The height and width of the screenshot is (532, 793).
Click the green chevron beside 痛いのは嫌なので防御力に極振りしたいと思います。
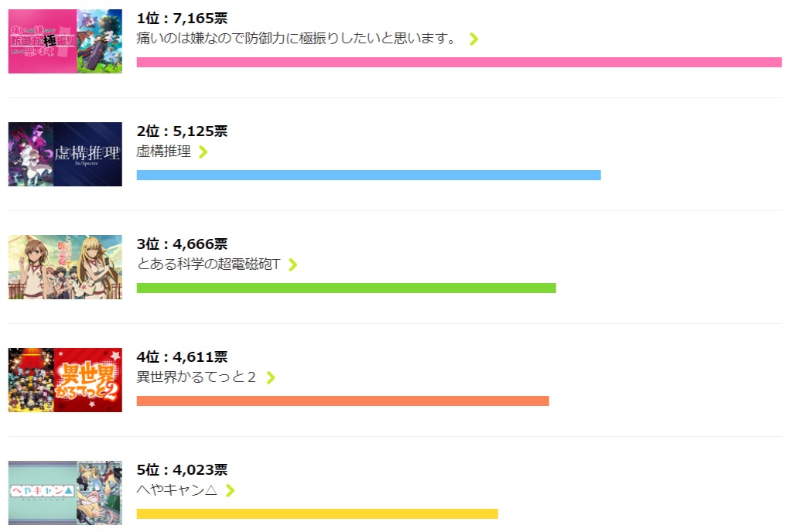[473, 39]
